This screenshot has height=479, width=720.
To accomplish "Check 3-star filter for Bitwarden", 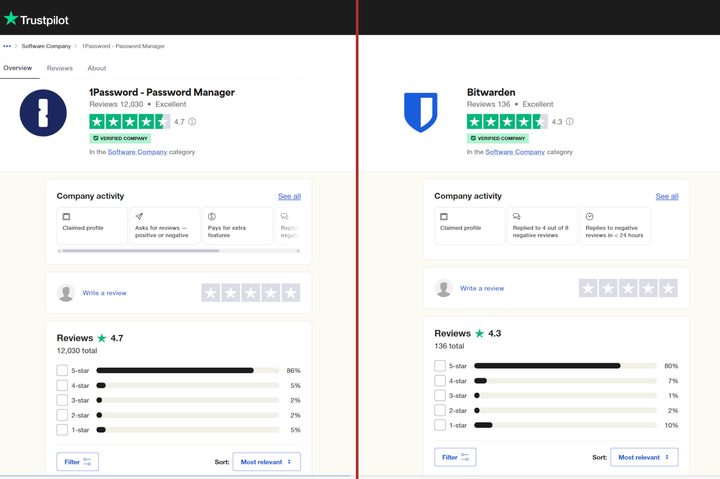I will point(440,395).
